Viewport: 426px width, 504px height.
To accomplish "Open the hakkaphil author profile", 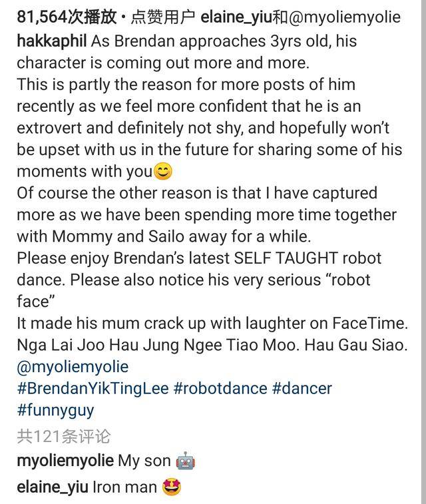I will (x=51, y=41).
